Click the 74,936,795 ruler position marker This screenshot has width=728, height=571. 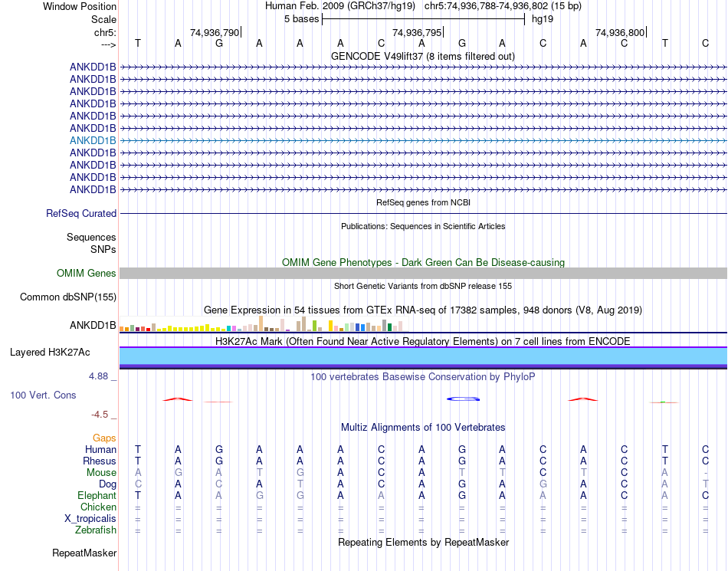[418, 32]
